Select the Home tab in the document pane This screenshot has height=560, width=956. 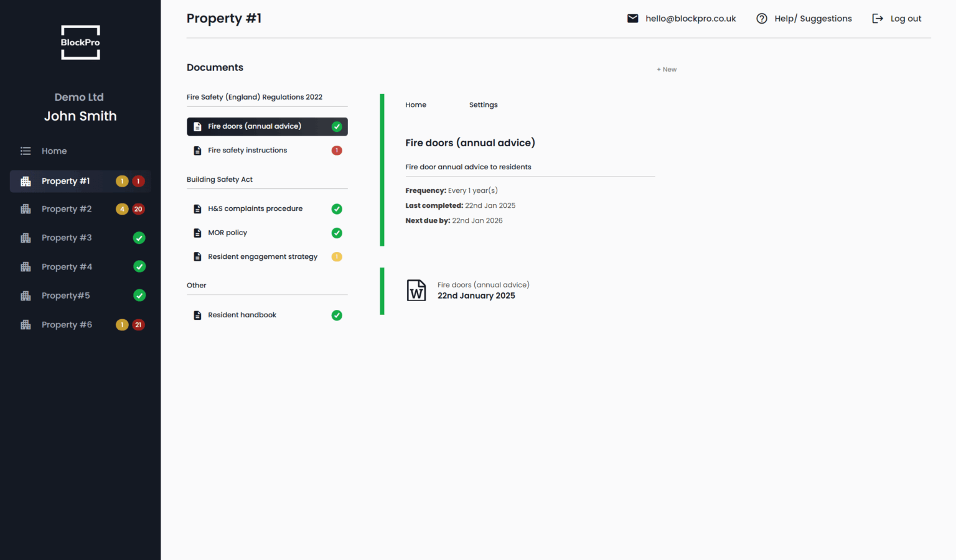point(416,105)
